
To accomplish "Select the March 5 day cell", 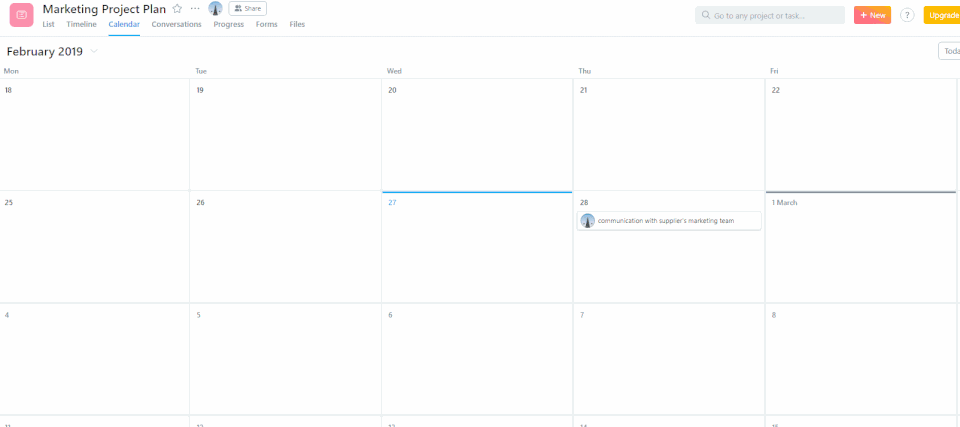I will 285,359.
